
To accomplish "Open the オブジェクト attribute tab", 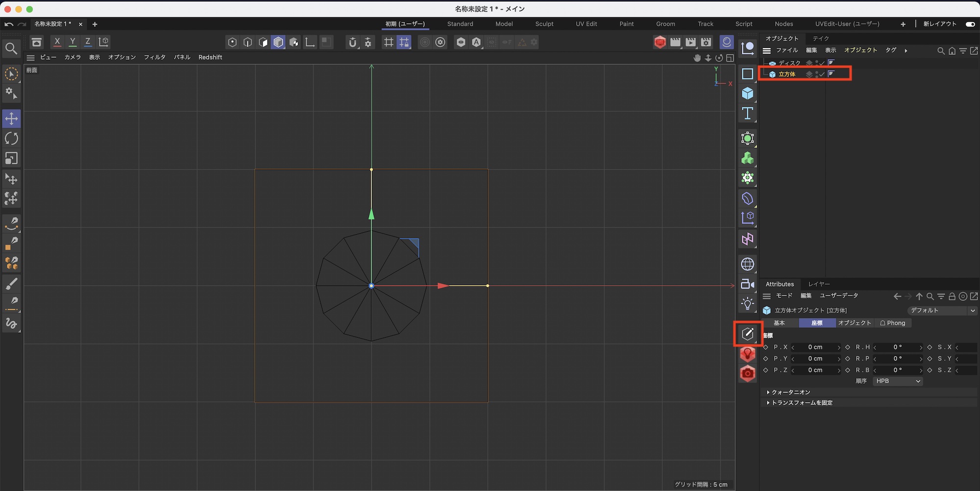I will tap(855, 323).
